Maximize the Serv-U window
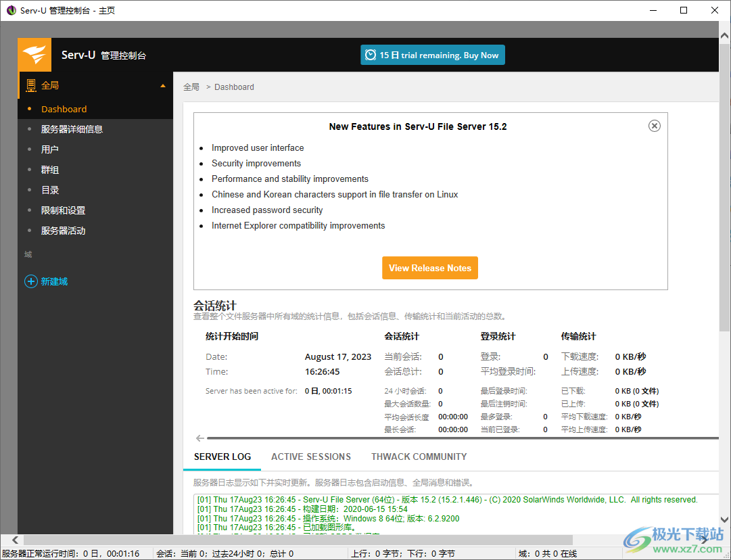Image resolution: width=731 pixels, height=560 pixels. [x=684, y=10]
